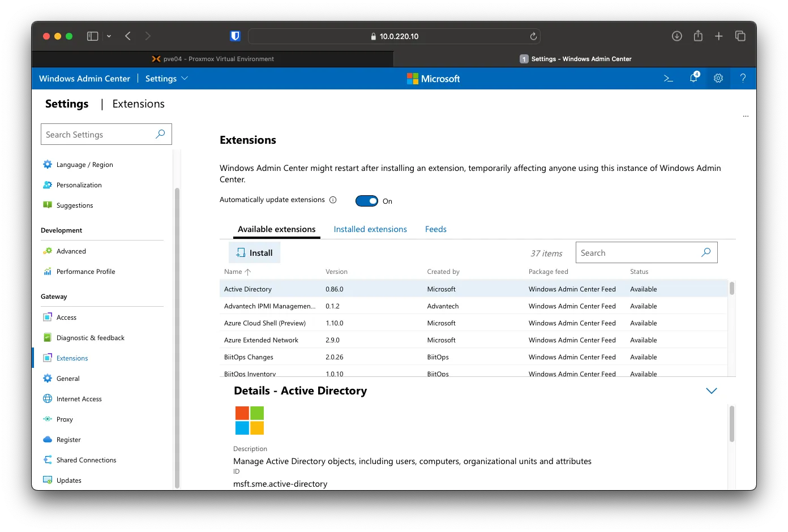Reload the page with refresh icon

(x=533, y=36)
